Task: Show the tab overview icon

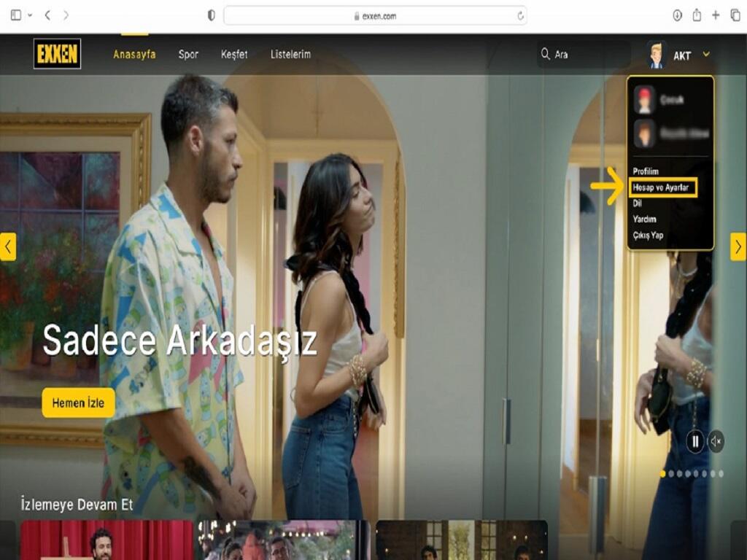Action: [x=735, y=15]
